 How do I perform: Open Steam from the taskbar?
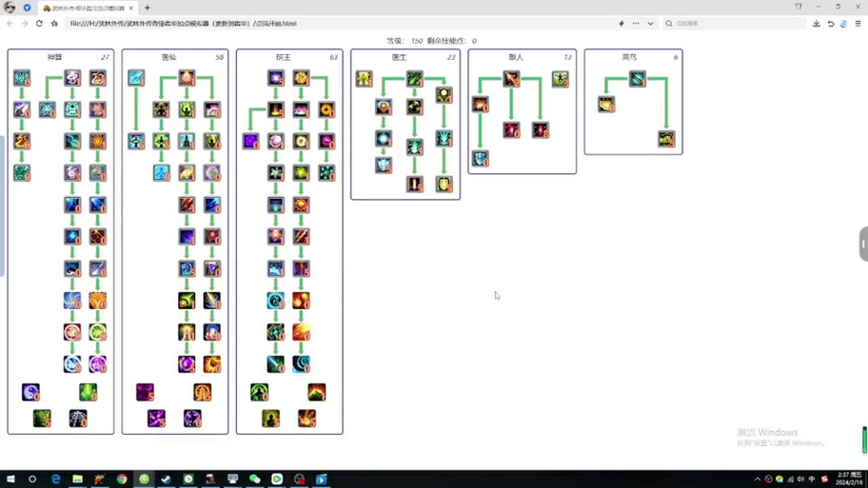click(x=166, y=479)
